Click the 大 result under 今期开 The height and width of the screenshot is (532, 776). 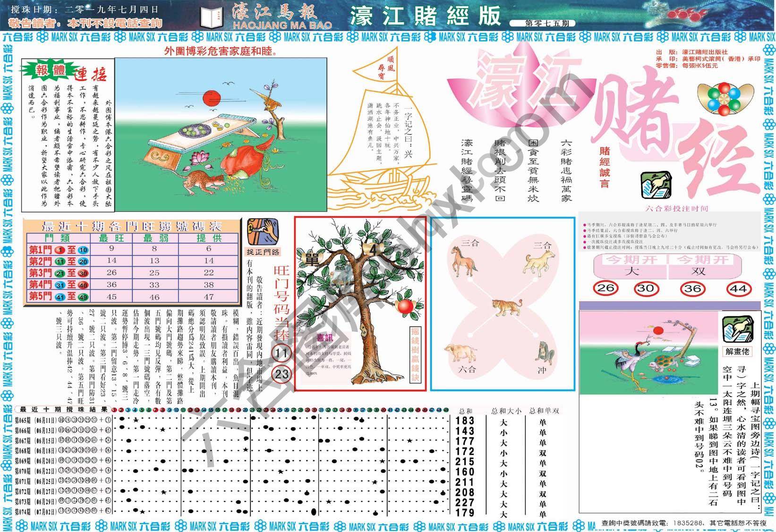coord(631,271)
